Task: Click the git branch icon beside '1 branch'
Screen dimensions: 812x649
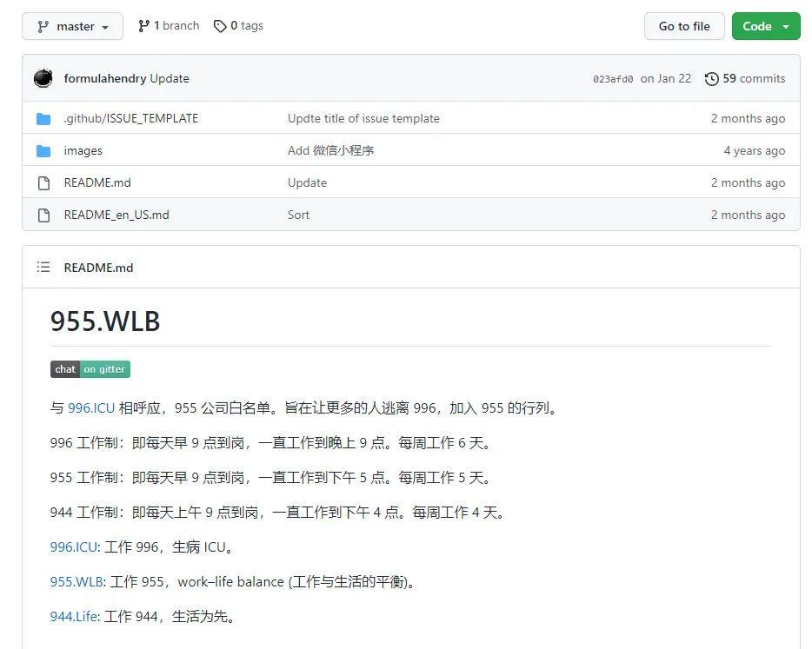Action: 143,26
